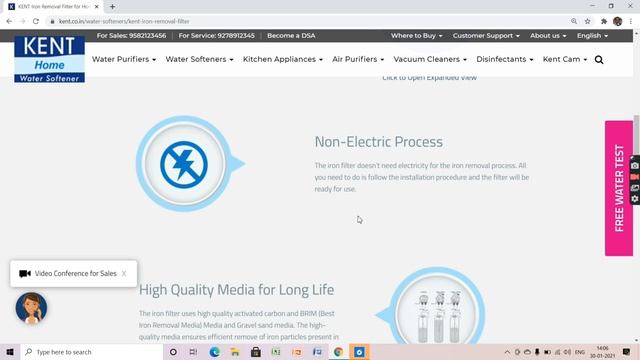Screen dimensions: 640x360
Task: Open the chat assistant avatar
Action: [x=31, y=308]
